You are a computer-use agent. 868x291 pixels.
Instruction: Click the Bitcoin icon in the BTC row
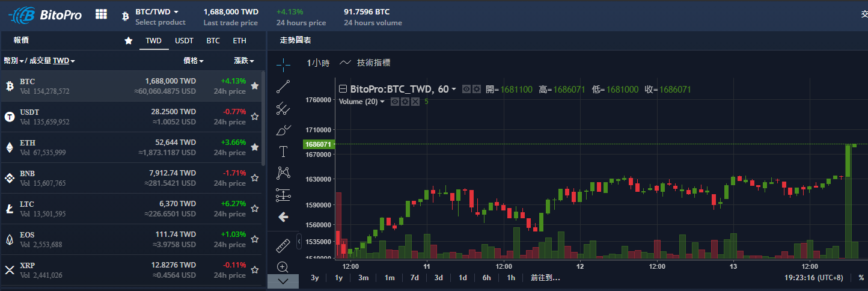10,86
